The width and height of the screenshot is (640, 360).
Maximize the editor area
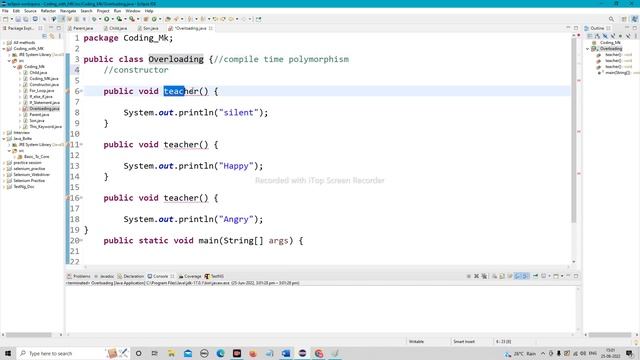[576, 28]
